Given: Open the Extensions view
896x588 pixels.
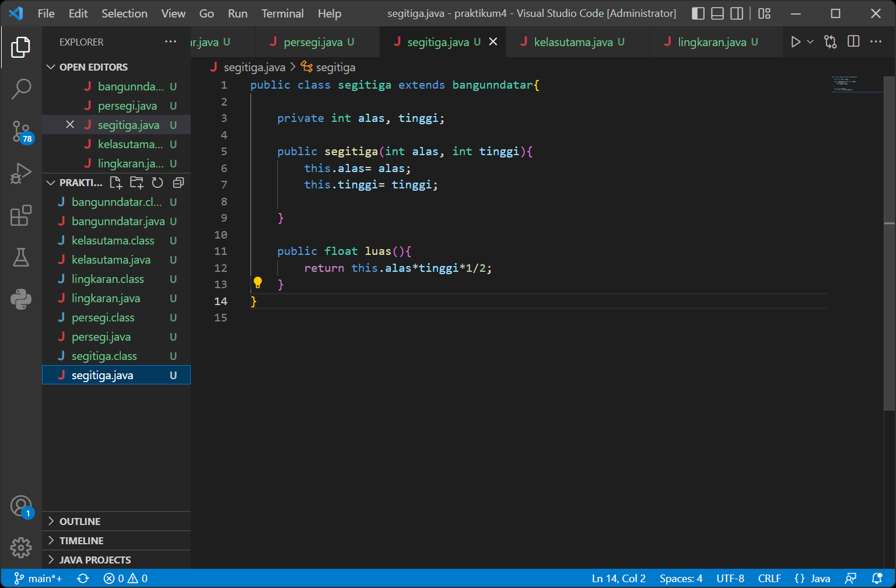Looking at the screenshot, I should point(22,215).
